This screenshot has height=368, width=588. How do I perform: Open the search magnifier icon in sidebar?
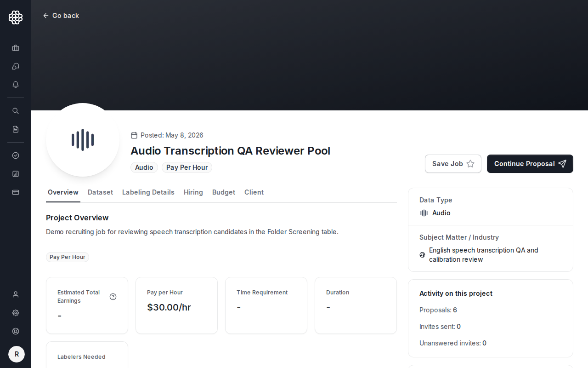[16, 111]
